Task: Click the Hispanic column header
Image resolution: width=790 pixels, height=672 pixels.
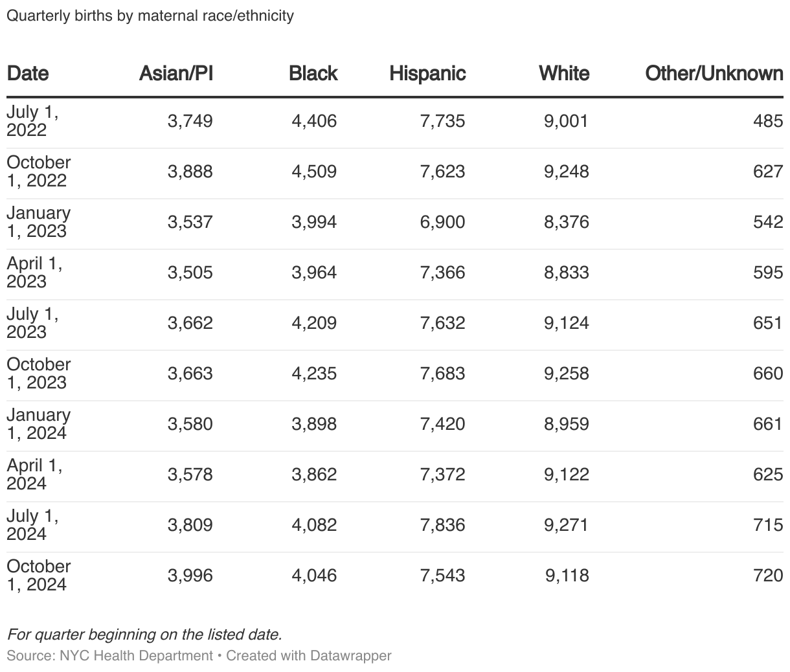Action: click(x=427, y=73)
